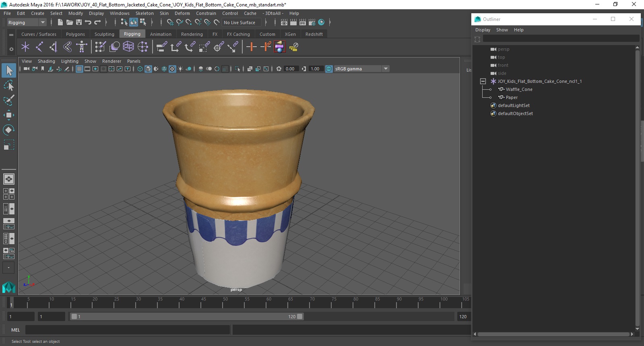
Task: Open the HumanIK skeleton shelf icon
Action: coord(82,47)
